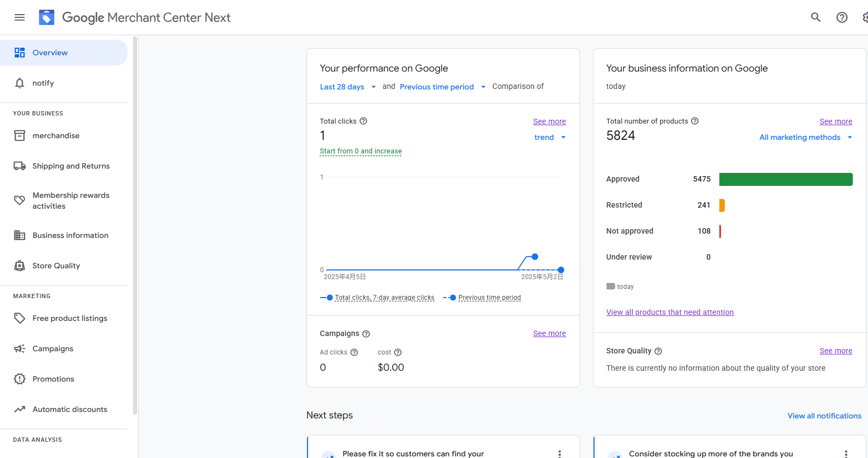Screen dimensions: 868x458
Task: Click the sidebar vertical scrollbar
Action: [135, 225]
